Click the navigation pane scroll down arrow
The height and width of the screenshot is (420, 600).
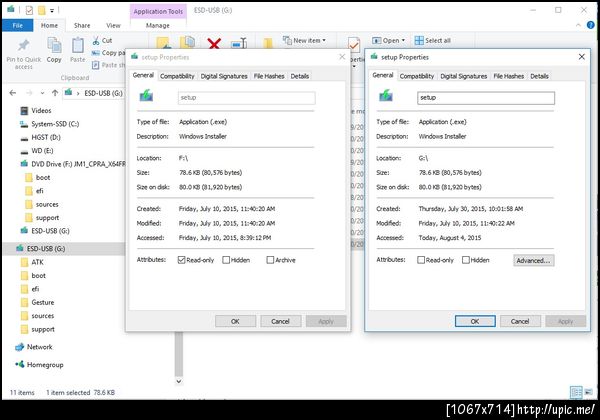pos(179,381)
